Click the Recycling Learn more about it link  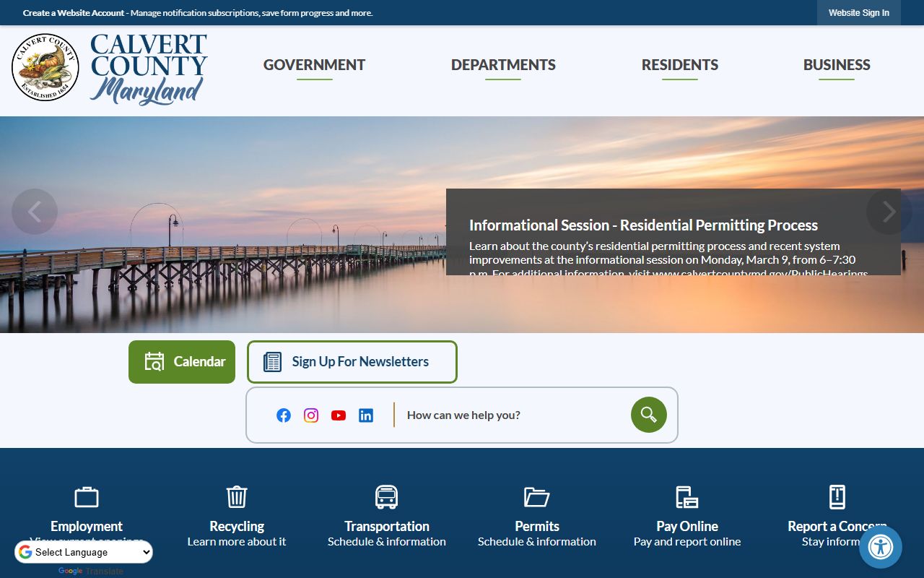pos(237,542)
